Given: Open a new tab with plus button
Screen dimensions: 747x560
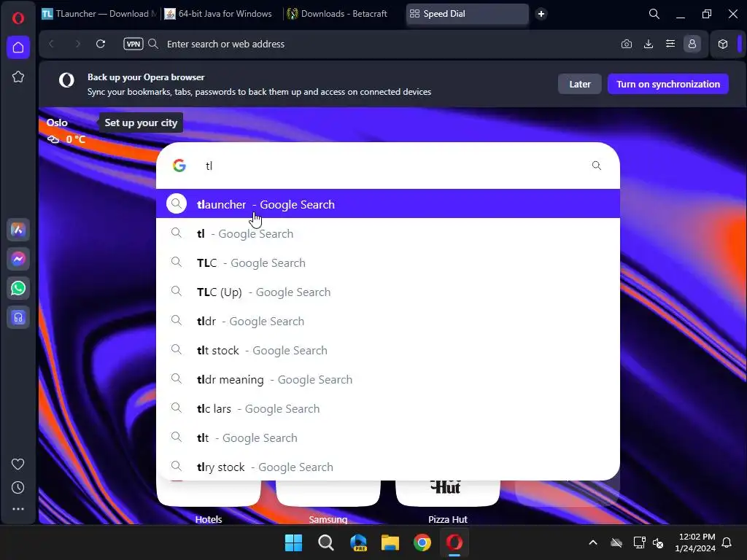Looking at the screenshot, I should click(541, 14).
